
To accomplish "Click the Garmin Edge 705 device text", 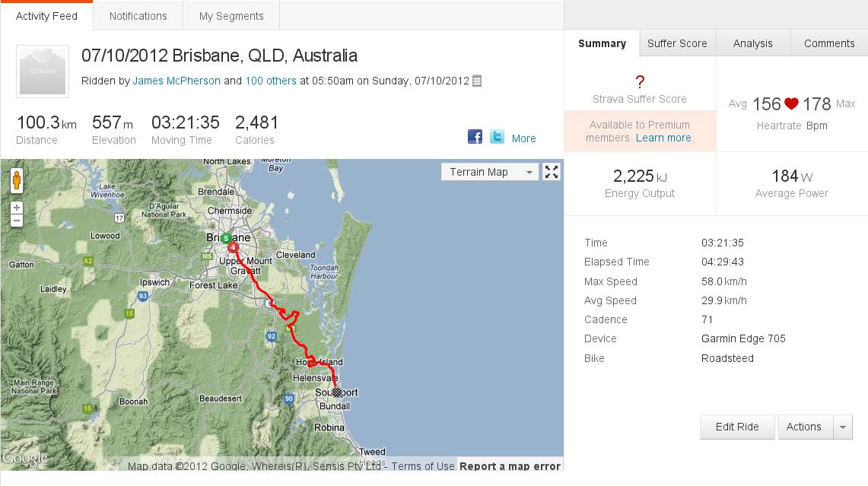I will (743, 338).
